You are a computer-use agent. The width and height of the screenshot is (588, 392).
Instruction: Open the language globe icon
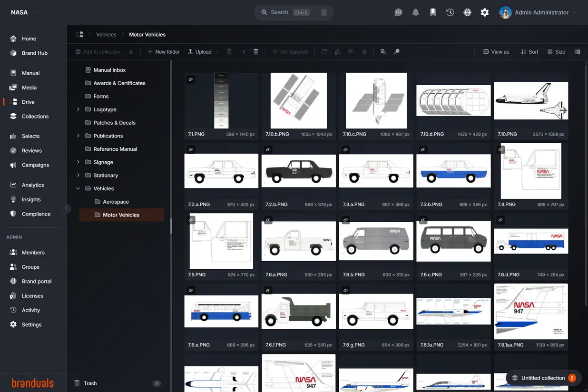point(467,13)
